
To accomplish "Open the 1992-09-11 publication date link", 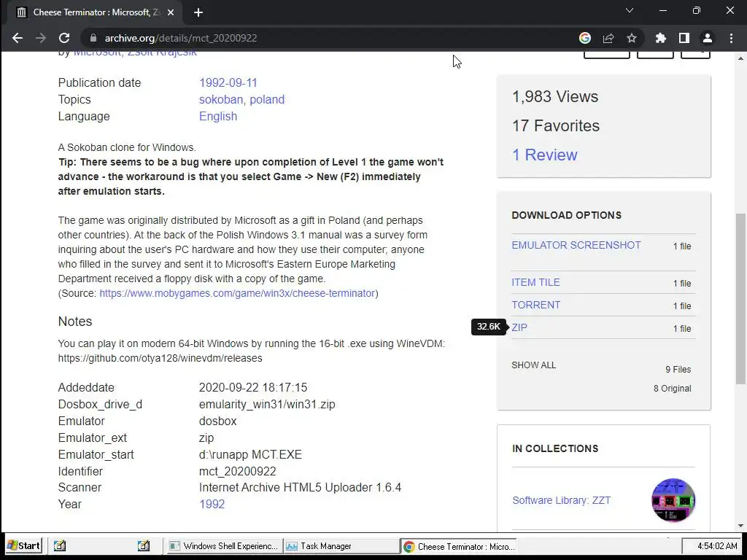I will (x=228, y=83).
